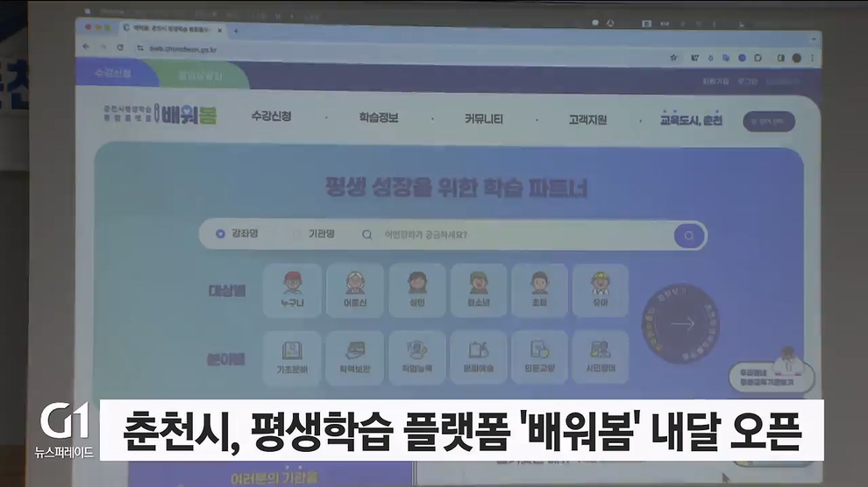This screenshot has height=487, width=868.
Task: Select the 누구나 audience icon
Action: coord(291,290)
